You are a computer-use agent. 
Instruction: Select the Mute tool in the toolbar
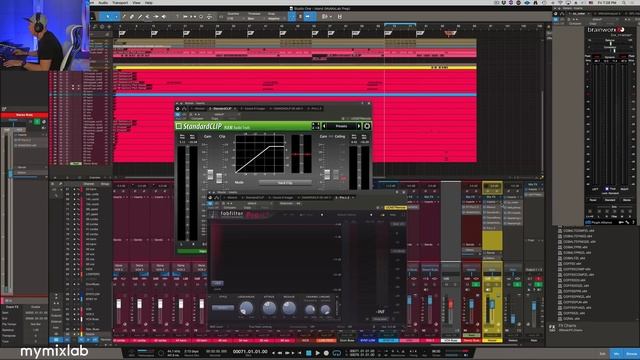coord(148,17)
